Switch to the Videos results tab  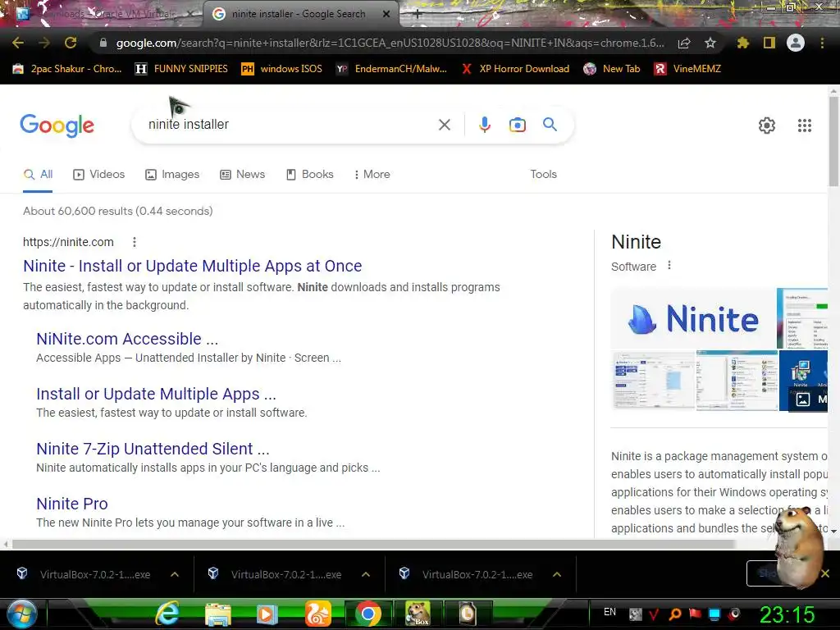(99, 175)
